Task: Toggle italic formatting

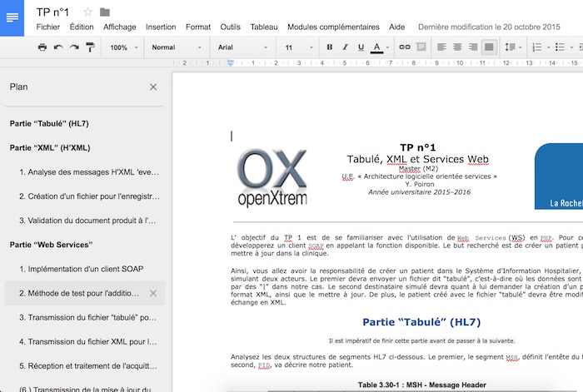Action: 345,47
